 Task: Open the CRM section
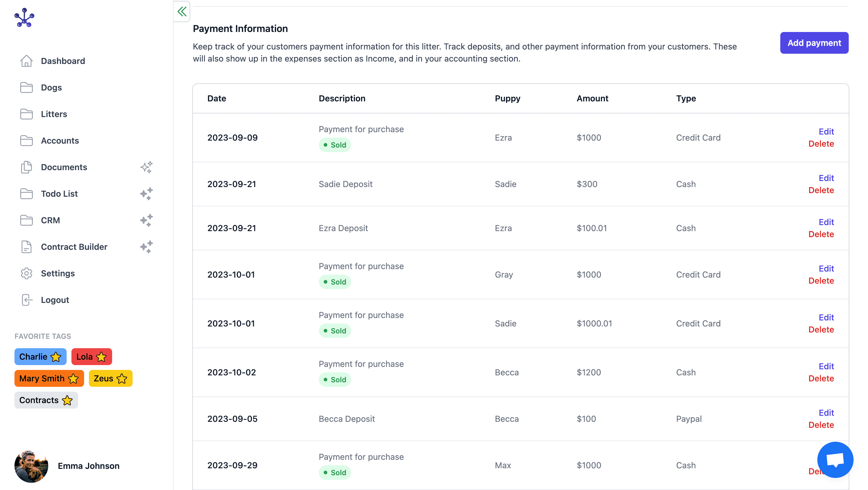pyautogui.click(x=50, y=220)
